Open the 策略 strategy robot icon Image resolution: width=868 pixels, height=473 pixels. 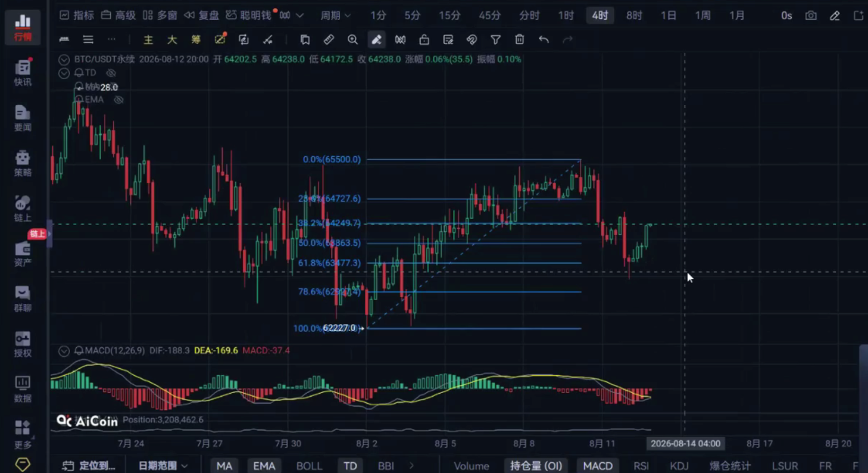pyautogui.click(x=23, y=163)
